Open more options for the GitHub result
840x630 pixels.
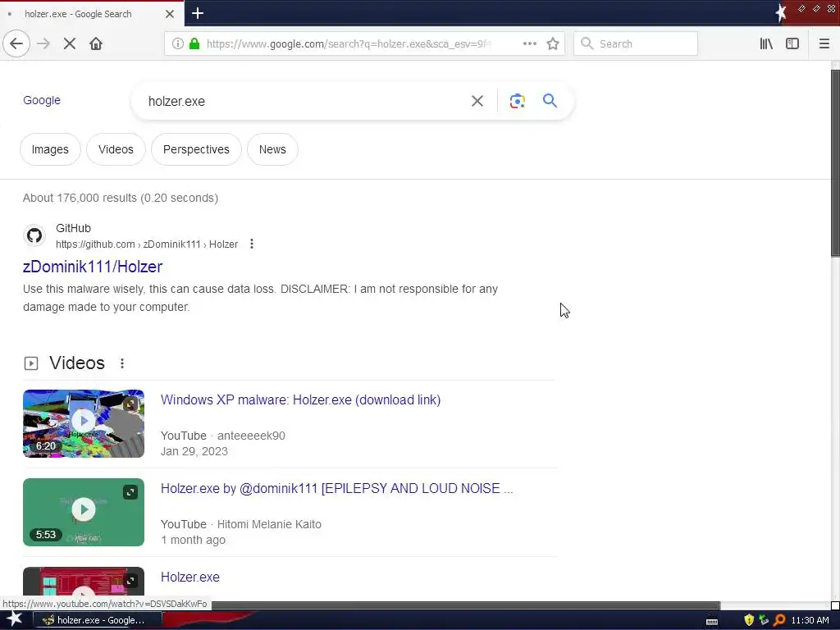click(x=251, y=244)
